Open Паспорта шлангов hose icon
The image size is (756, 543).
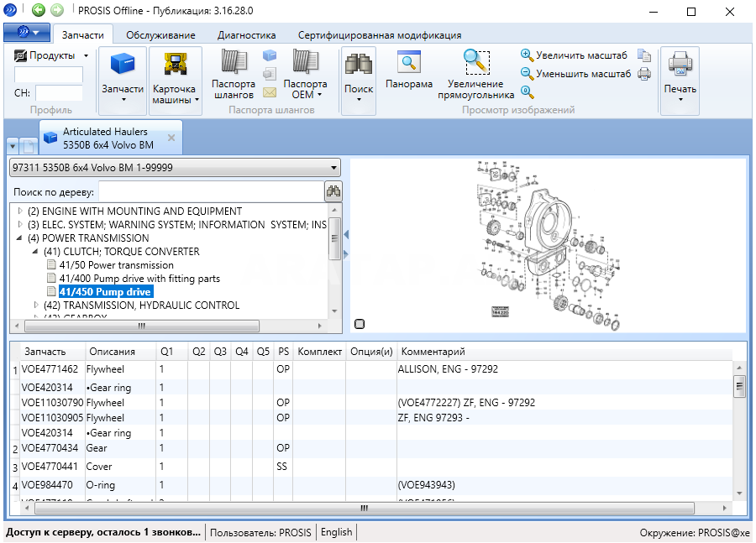[x=234, y=63]
